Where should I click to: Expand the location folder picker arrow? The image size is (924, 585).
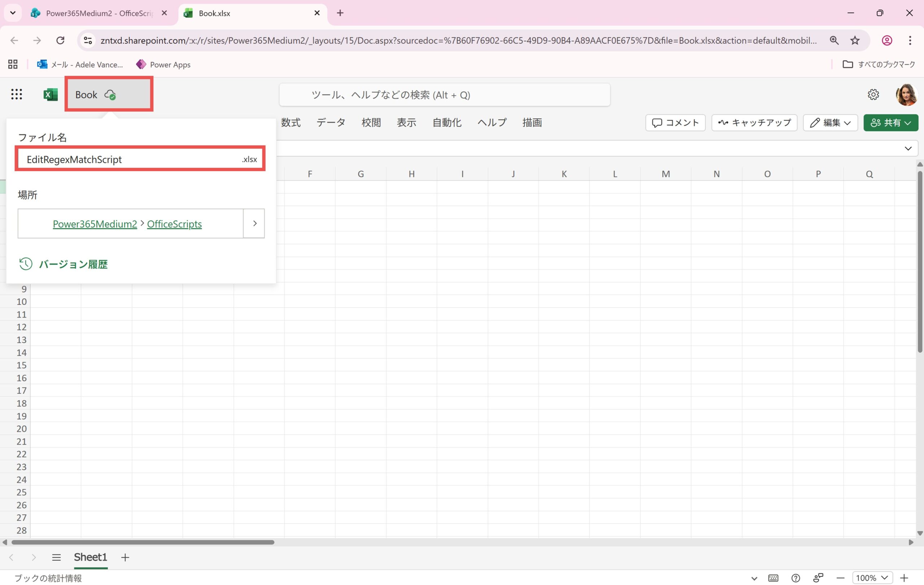point(254,224)
